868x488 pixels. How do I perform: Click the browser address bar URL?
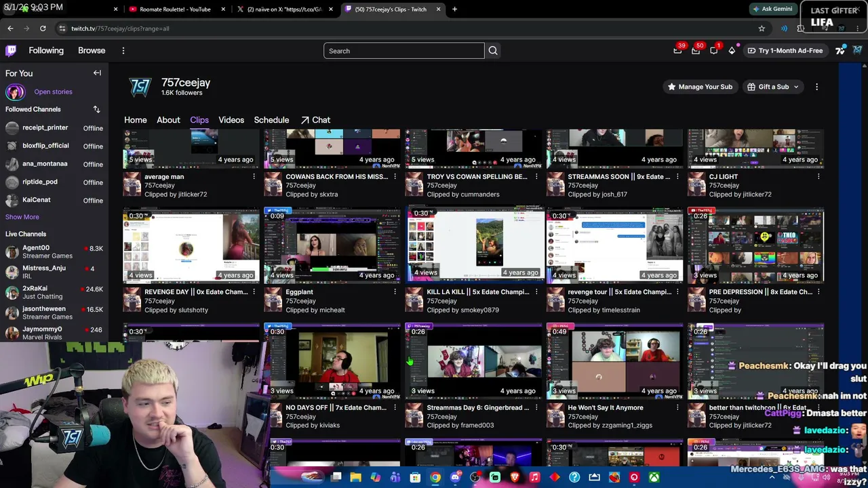(x=120, y=28)
